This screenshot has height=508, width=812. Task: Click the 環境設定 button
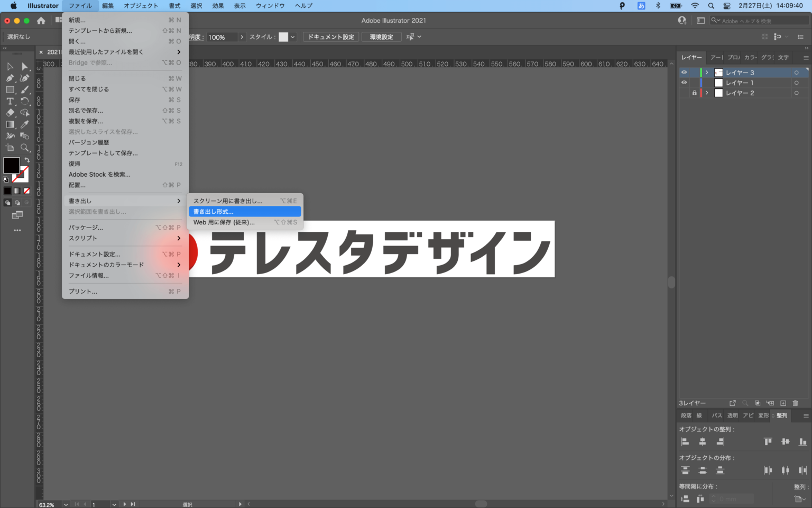coord(381,37)
